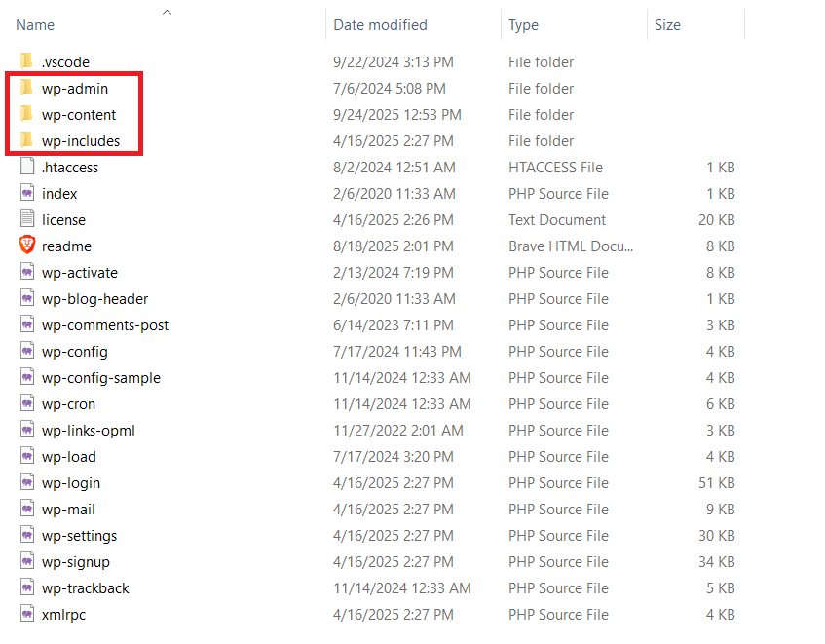The height and width of the screenshot is (644, 825).
Task: Sort files by the Name column header
Action: click(x=36, y=25)
